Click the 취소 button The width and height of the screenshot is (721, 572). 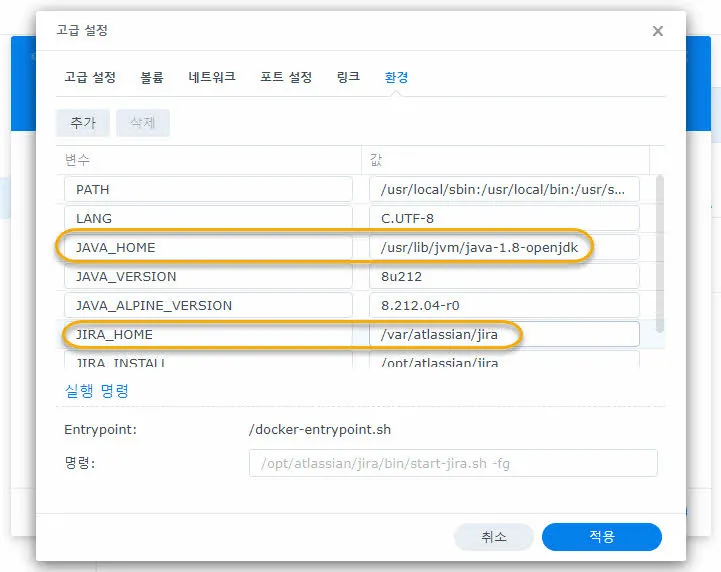coord(494,537)
